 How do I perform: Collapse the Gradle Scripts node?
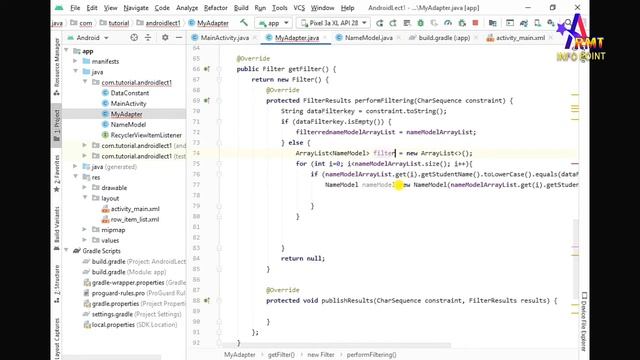(67, 250)
